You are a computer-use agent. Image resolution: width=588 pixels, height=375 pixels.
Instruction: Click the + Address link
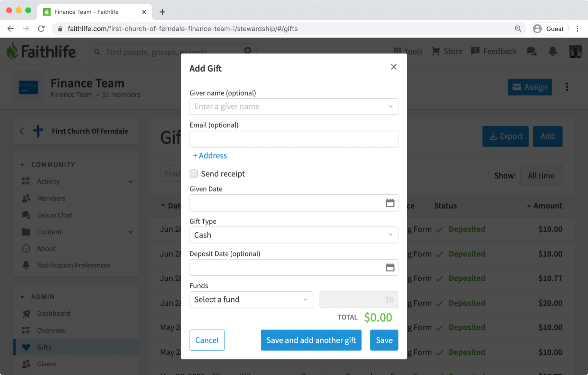(x=210, y=156)
